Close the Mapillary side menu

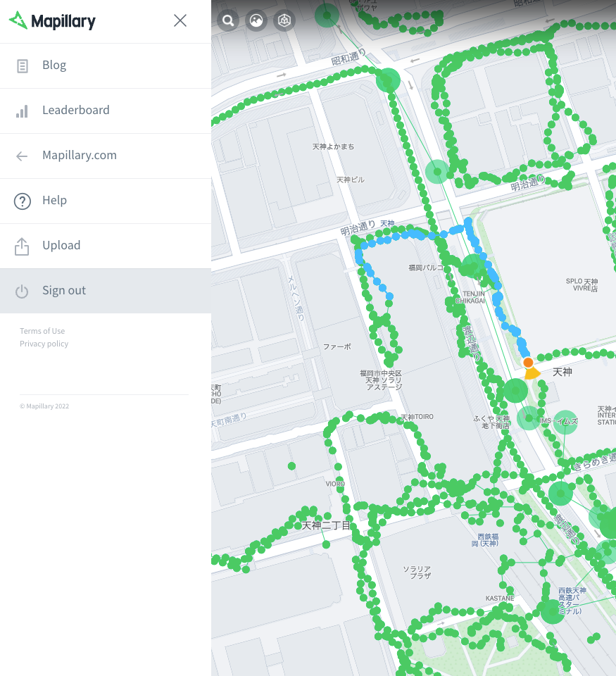(180, 20)
